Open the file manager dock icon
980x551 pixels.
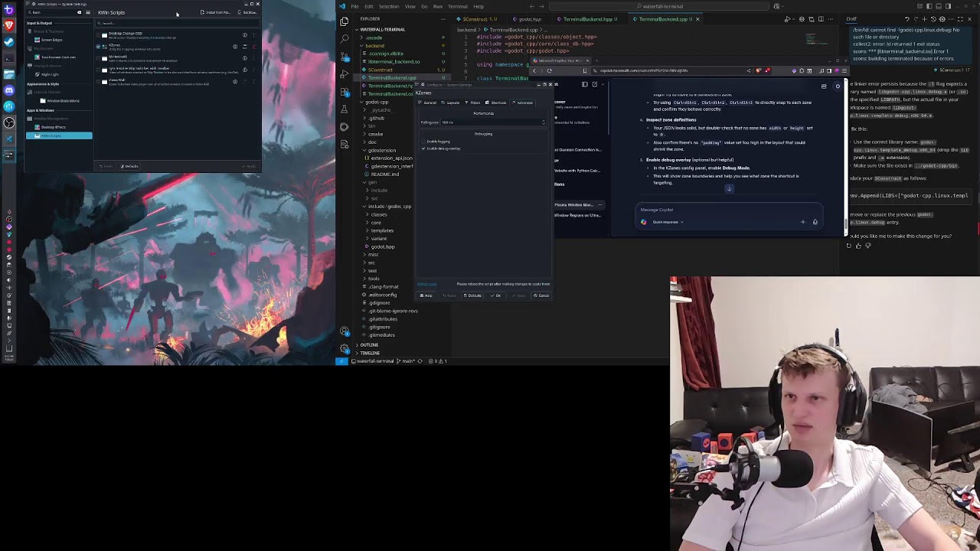(9, 74)
